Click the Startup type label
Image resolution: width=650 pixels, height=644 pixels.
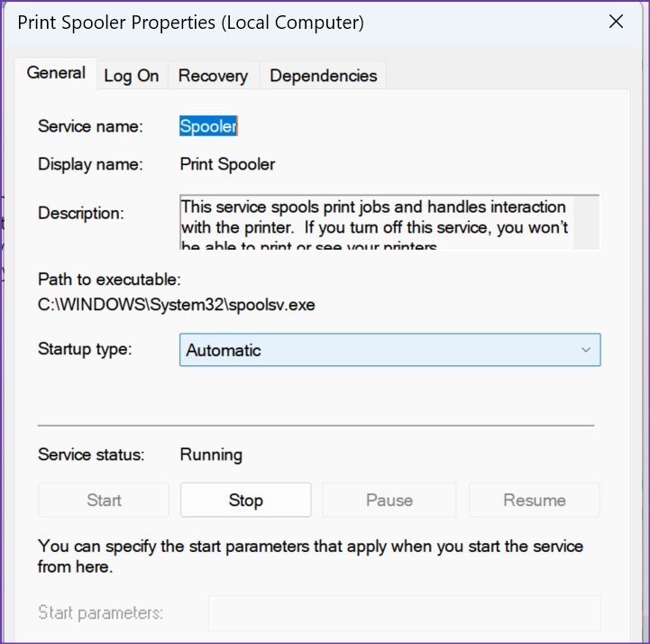click(85, 349)
